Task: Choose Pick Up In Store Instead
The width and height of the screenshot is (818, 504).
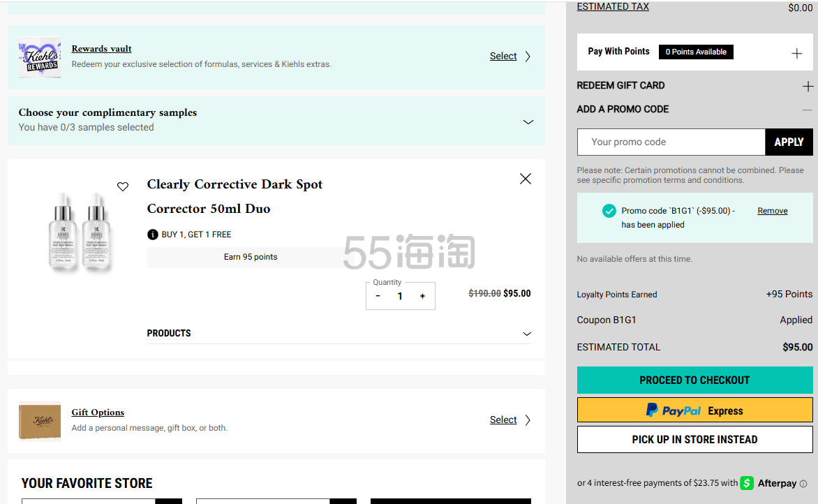Action: coord(694,439)
